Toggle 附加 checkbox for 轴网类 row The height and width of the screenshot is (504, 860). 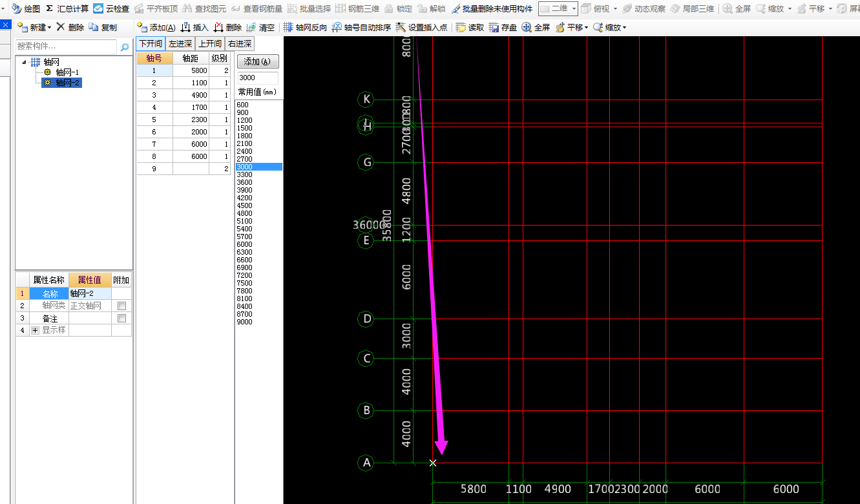[121, 306]
